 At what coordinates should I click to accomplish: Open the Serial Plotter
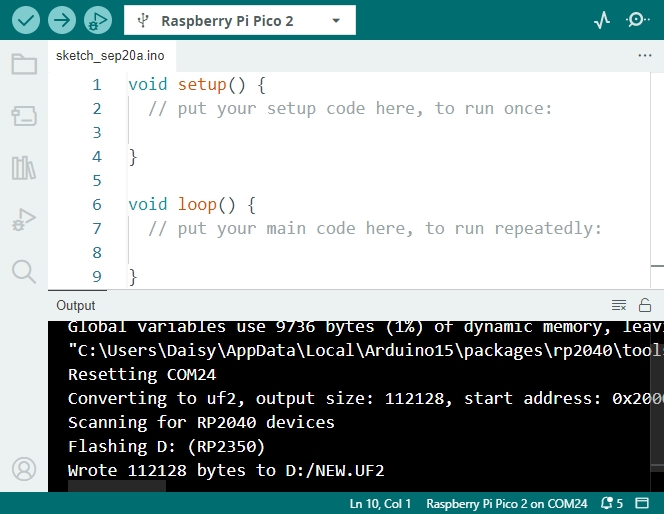pyautogui.click(x=602, y=20)
